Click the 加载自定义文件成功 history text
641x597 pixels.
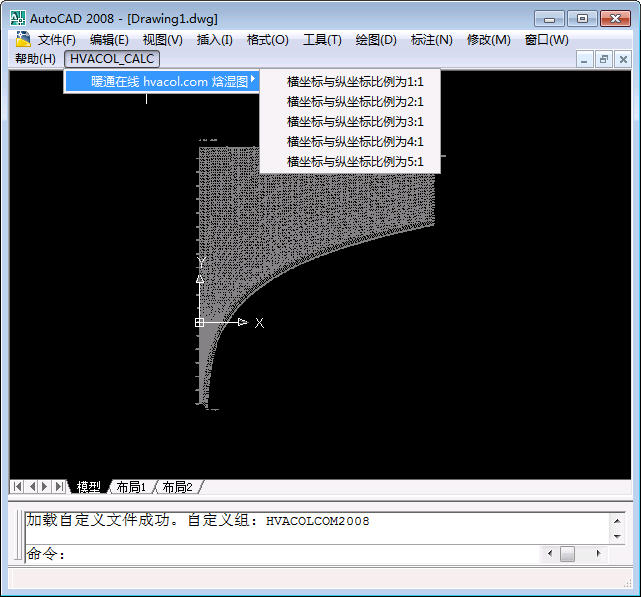[x=197, y=520]
